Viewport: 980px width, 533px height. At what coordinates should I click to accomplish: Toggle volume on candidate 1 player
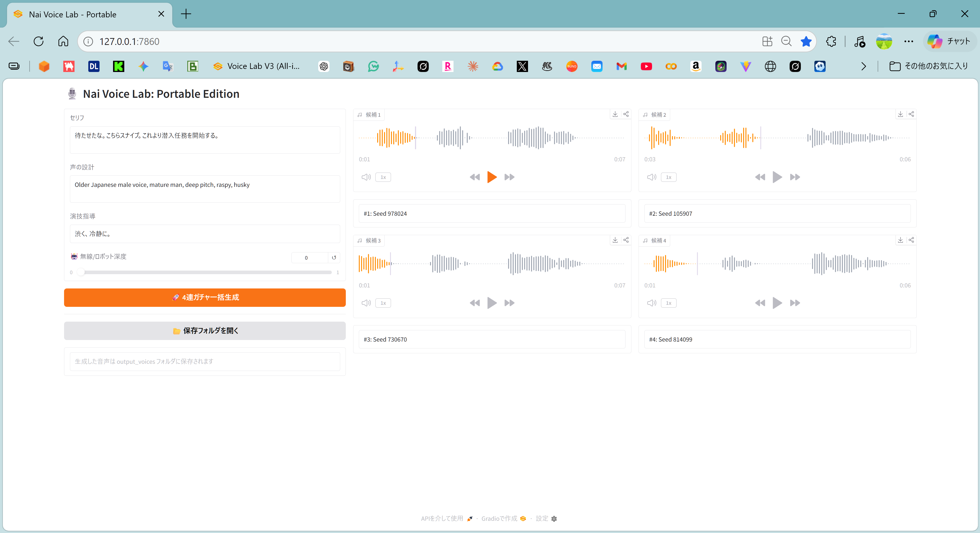(366, 177)
